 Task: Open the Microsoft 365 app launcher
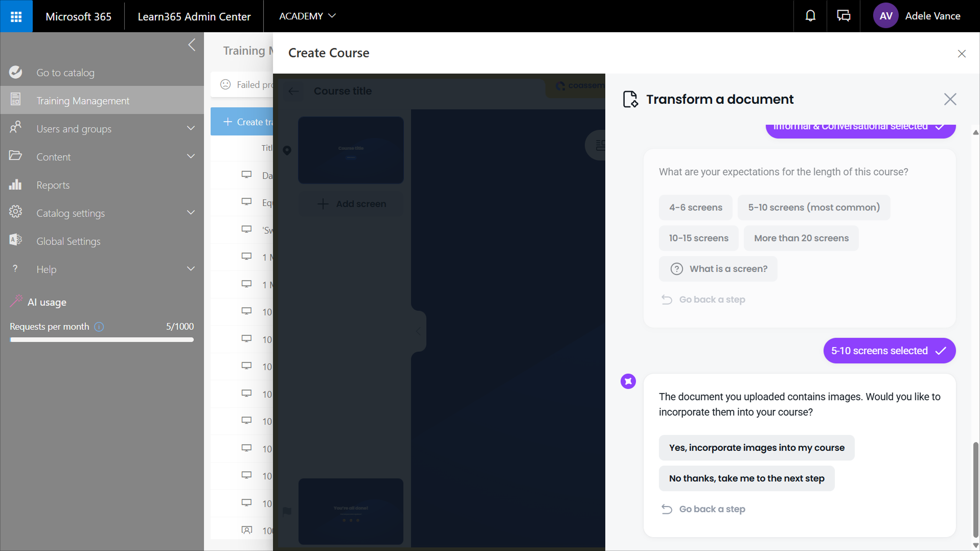[16, 16]
